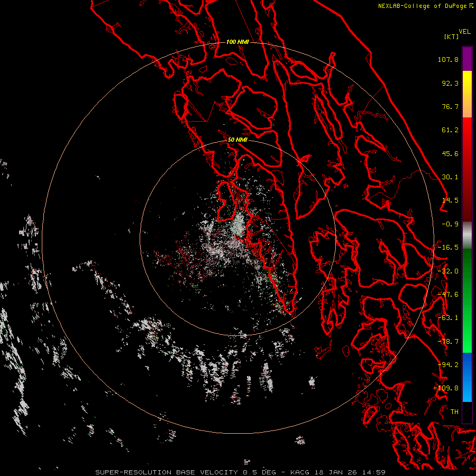476x476 pixels.
Task: Select the 30.1 legend value
Action: click(450, 177)
